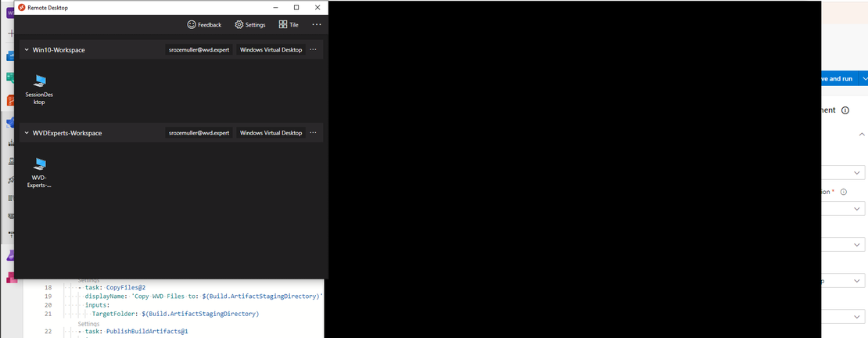Viewport: 868px width, 338px height.
Task: Click the Test Plans flask icon in sidebar
Action: click(11, 256)
